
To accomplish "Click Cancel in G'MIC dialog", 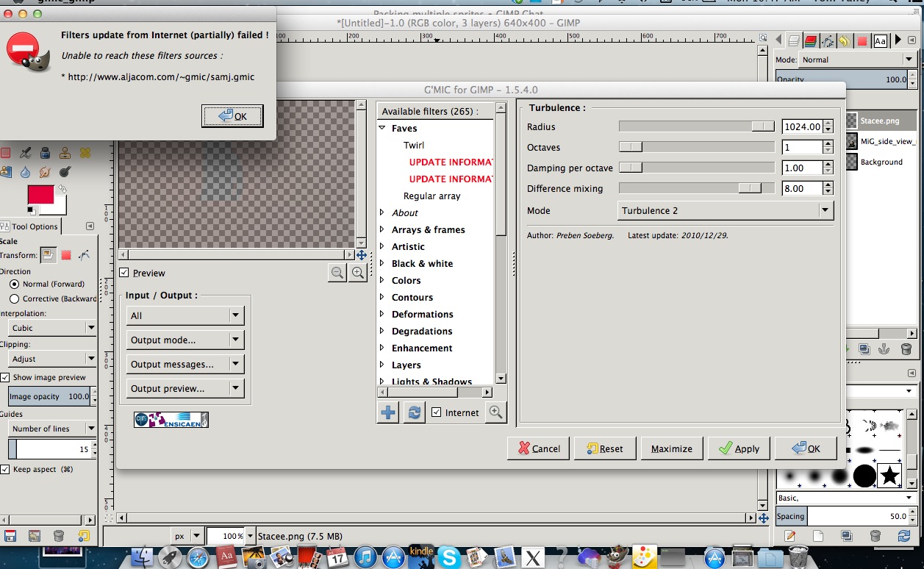I will click(x=539, y=448).
